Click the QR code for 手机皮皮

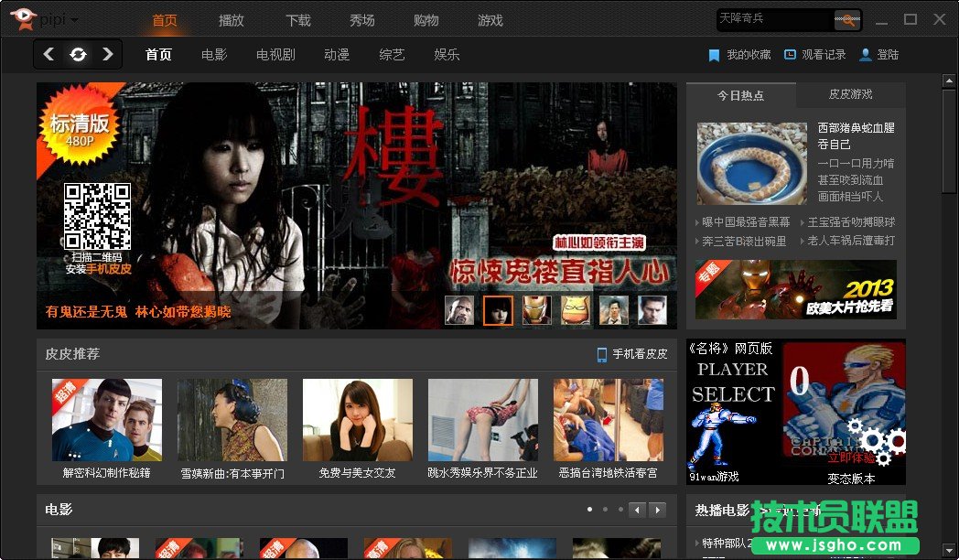[97, 216]
